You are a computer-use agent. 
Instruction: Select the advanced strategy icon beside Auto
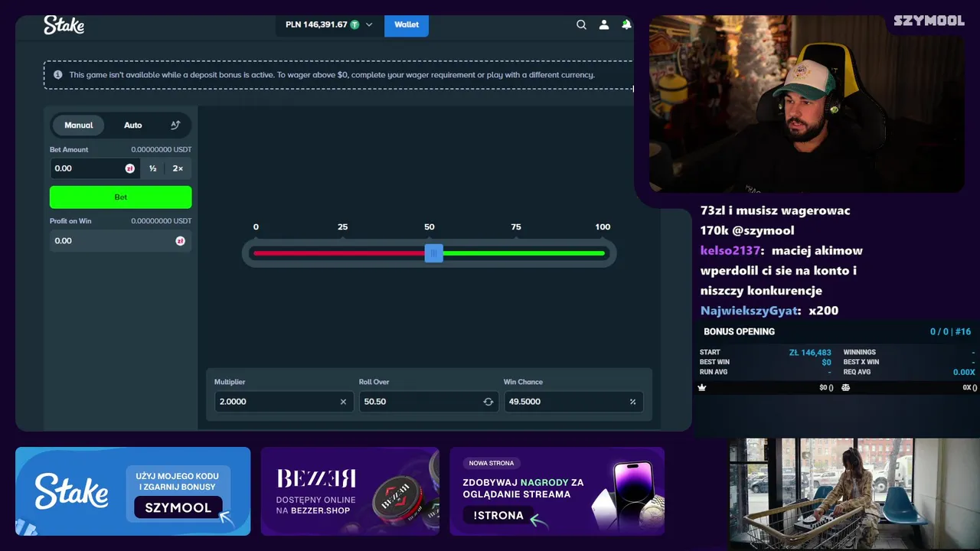click(x=175, y=125)
